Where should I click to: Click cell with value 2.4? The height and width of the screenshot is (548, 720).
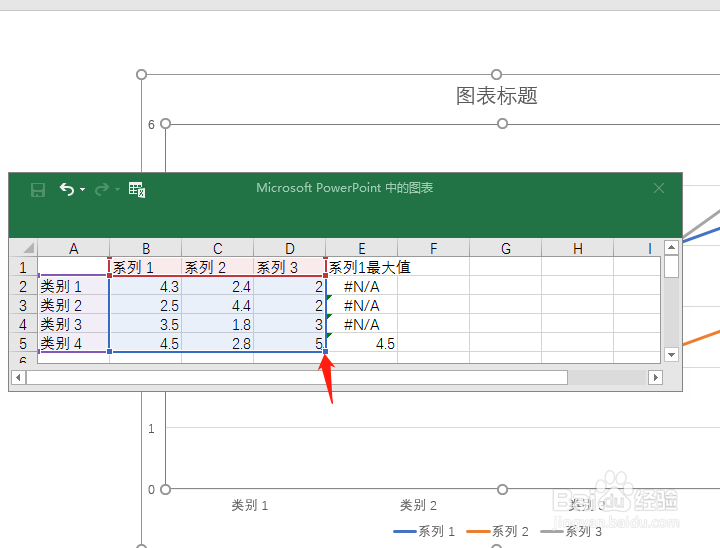[x=218, y=286]
